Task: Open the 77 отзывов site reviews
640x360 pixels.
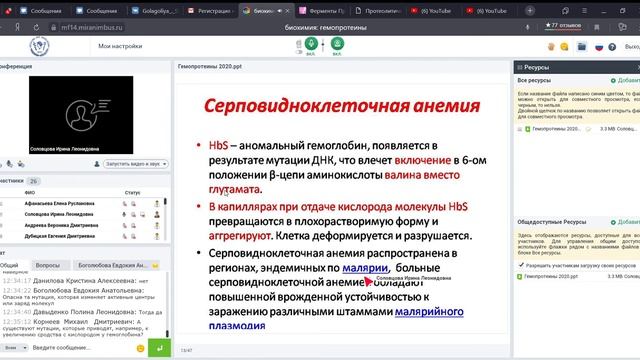Action: point(563,26)
